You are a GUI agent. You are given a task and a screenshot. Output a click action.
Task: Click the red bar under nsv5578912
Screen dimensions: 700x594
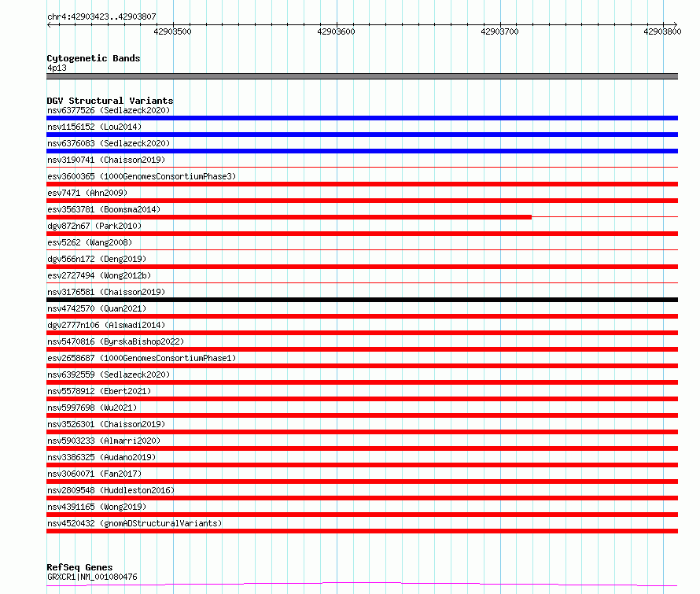coord(362,399)
